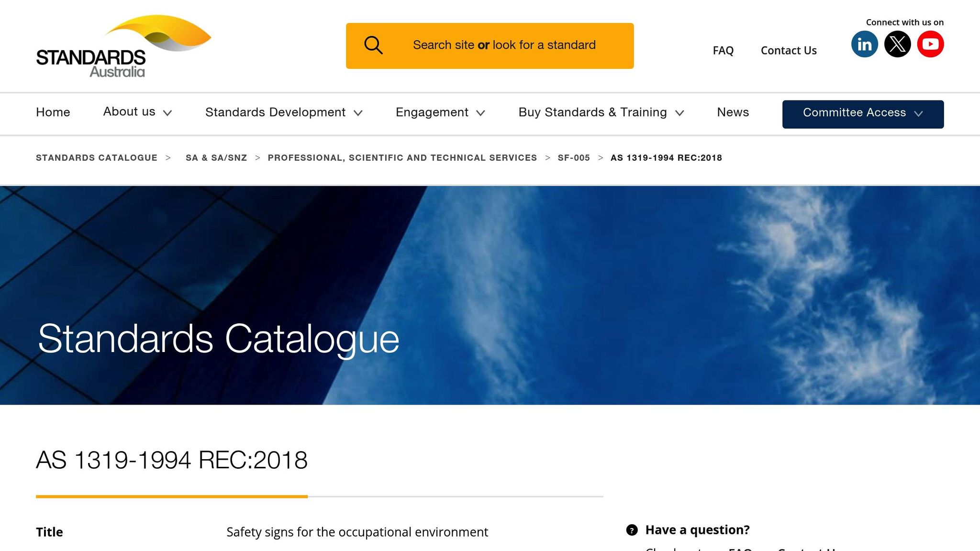The image size is (980, 551).
Task: Navigate to the SF-005 breadcrumb link
Action: click(x=574, y=158)
